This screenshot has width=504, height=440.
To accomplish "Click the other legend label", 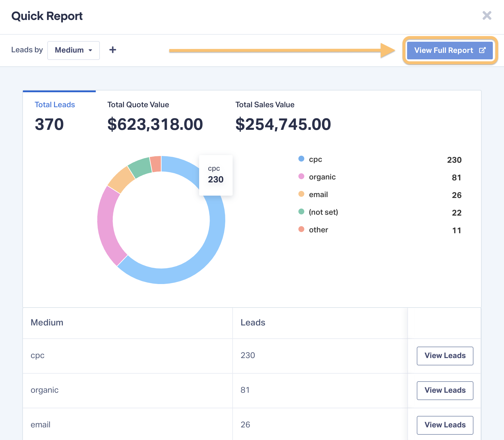I will click(x=318, y=230).
